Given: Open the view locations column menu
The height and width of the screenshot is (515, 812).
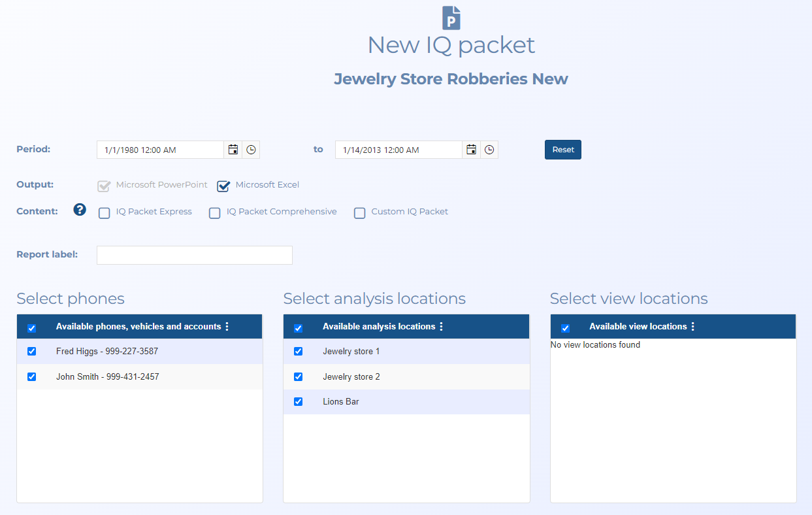Looking at the screenshot, I should (693, 327).
